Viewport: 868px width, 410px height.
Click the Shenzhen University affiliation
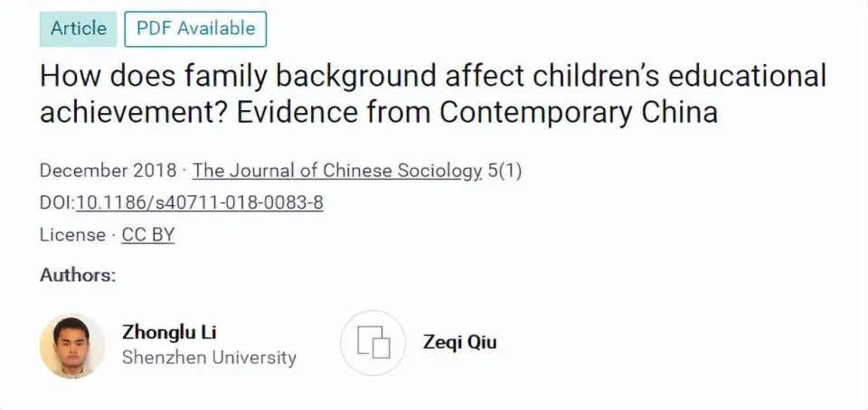(x=209, y=358)
